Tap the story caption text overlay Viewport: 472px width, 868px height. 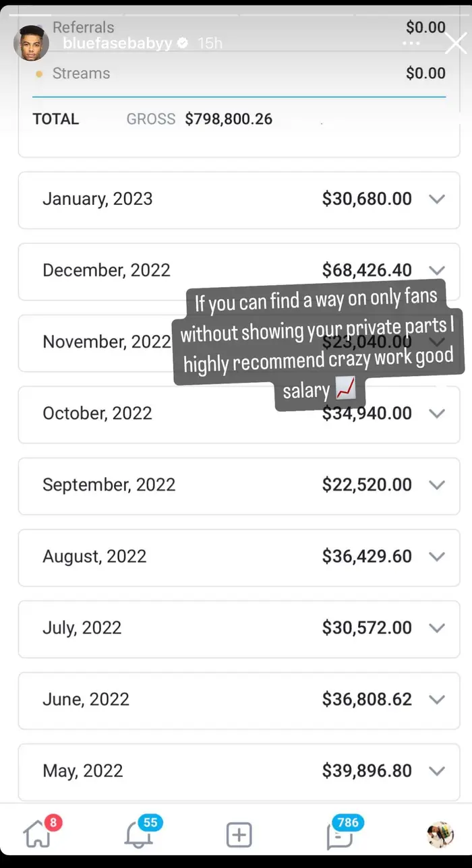318,344
